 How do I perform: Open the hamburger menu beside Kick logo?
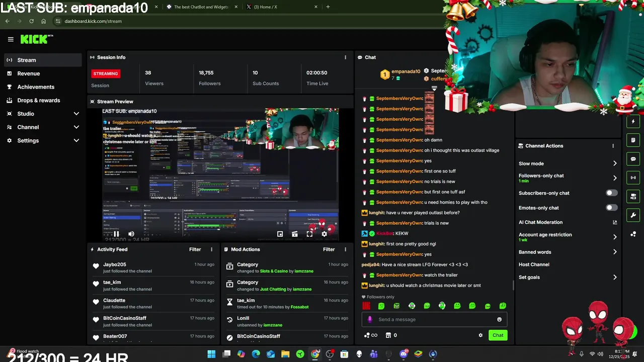(11, 39)
